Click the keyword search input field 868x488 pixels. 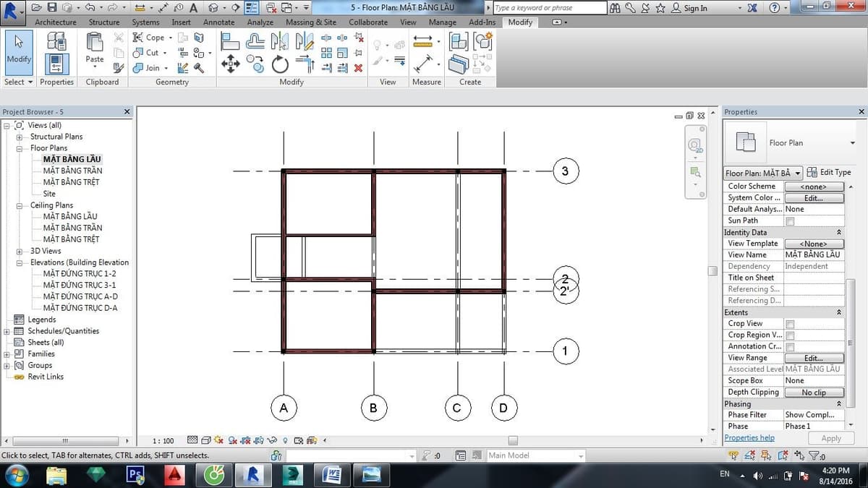click(x=550, y=8)
